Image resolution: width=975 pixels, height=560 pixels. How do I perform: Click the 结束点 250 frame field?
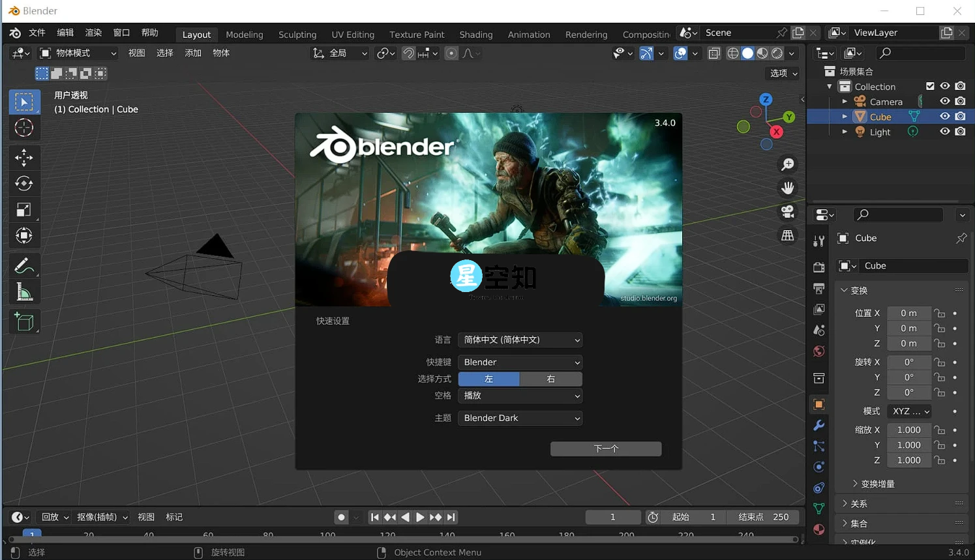tap(764, 517)
